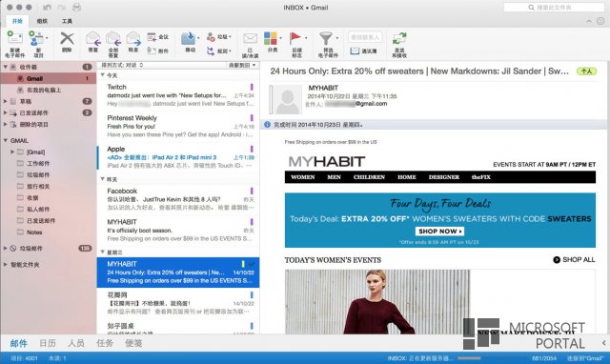Screen dimensions: 610x364
Task: Collapse the 星期三 message group
Action: click(x=103, y=252)
